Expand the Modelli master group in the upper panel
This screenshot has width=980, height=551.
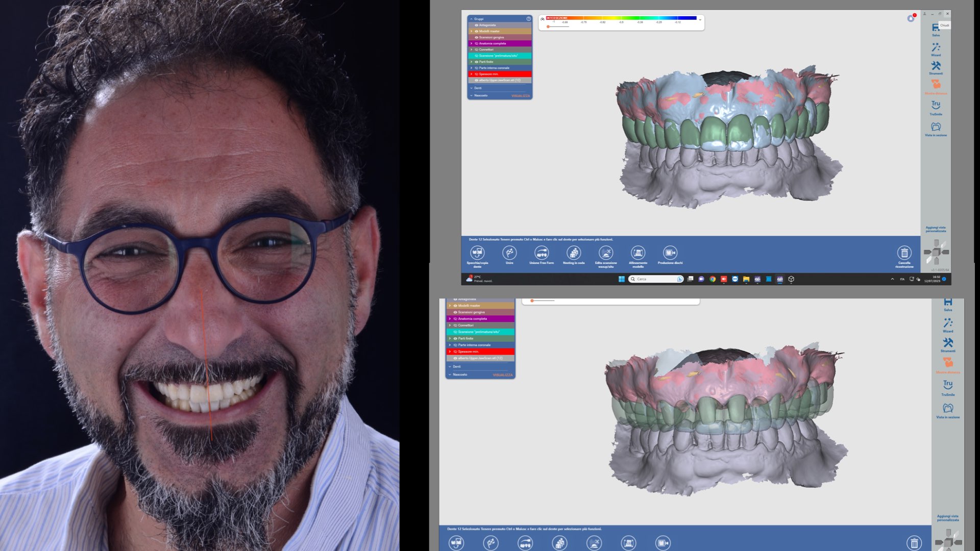coord(471,31)
